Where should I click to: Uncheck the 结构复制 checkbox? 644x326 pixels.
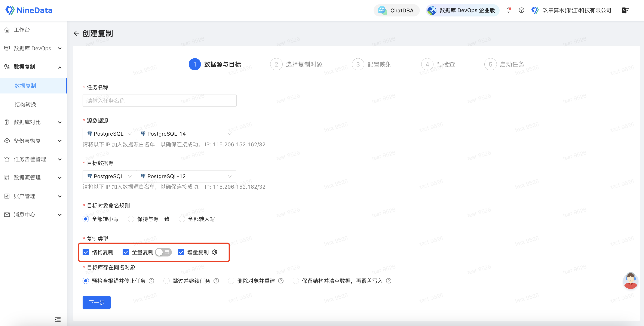coord(86,252)
